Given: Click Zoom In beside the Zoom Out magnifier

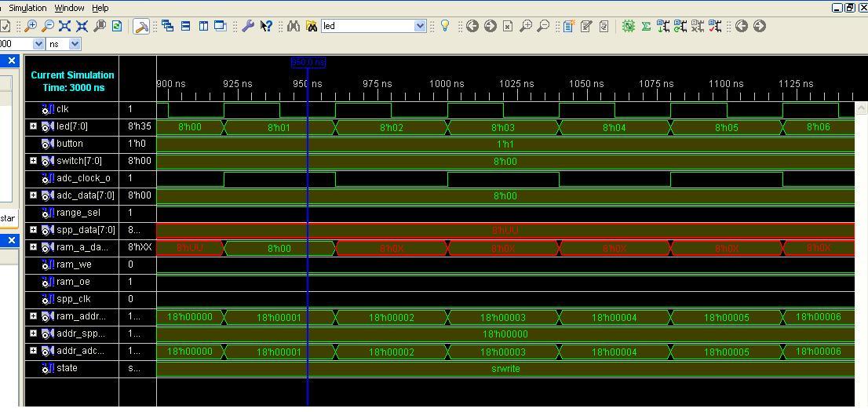Looking at the screenshot, I should [31, 26].
